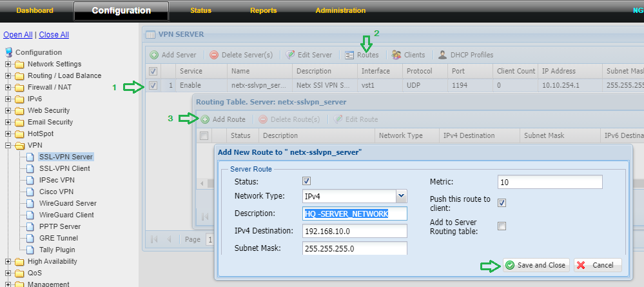This screenshot has height=287, width=644.
Task: Expand the Firewall / NAT tree node
Action: coord(8,87)
